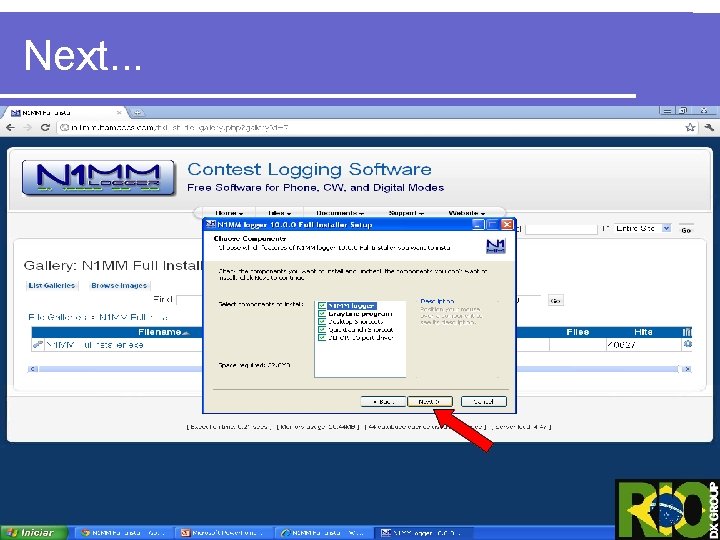Open the List Galleries link
720x540 pixels.
click(x=51, y=285)
